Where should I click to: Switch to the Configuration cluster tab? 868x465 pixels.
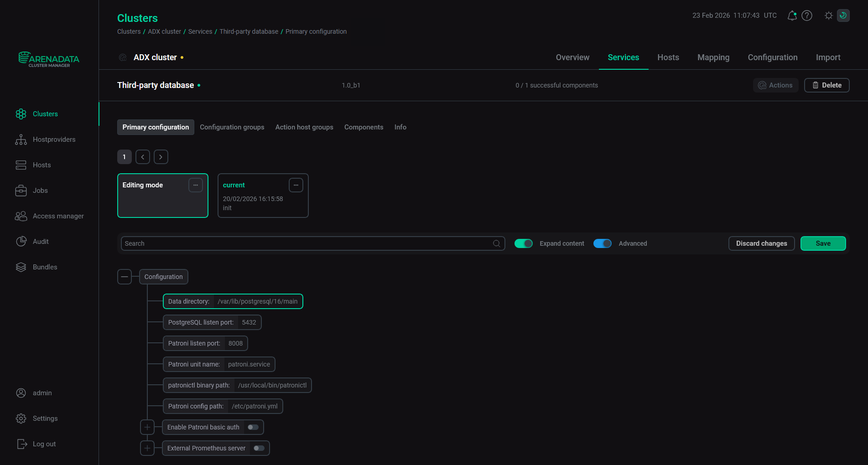(773, 57)
